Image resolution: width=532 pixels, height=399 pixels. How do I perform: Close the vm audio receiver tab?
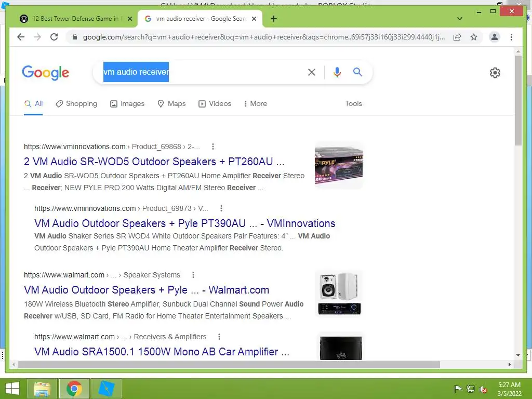(254, 19)
